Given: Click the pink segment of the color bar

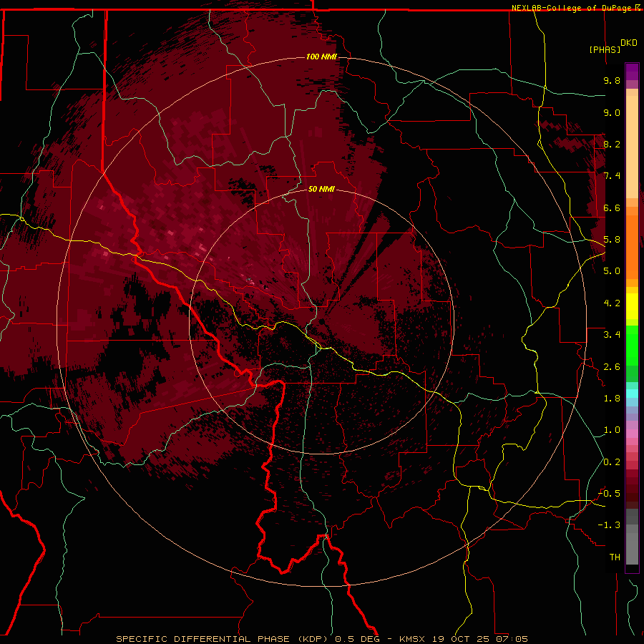Looking at the screenshot, I should pos(632,434).
